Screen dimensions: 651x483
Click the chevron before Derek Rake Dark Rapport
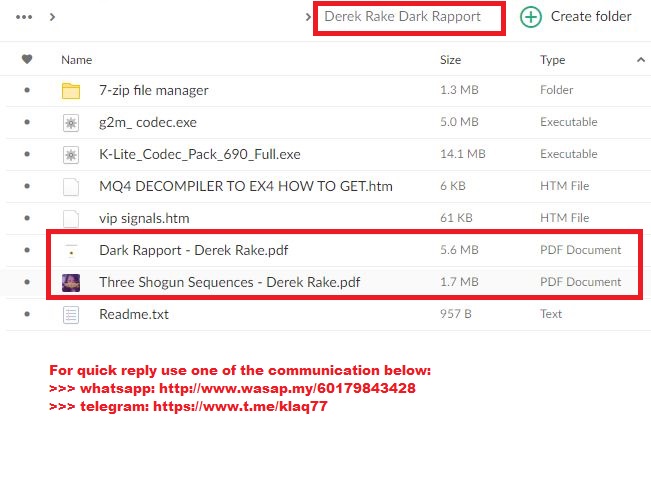308,17
